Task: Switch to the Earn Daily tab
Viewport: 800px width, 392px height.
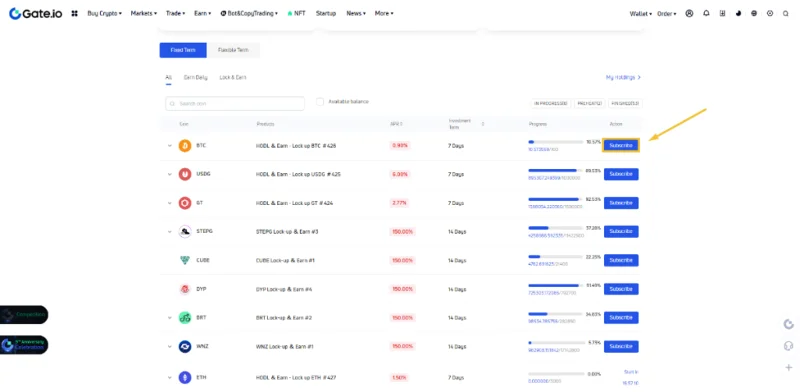Action: click(x=195, y=78)
